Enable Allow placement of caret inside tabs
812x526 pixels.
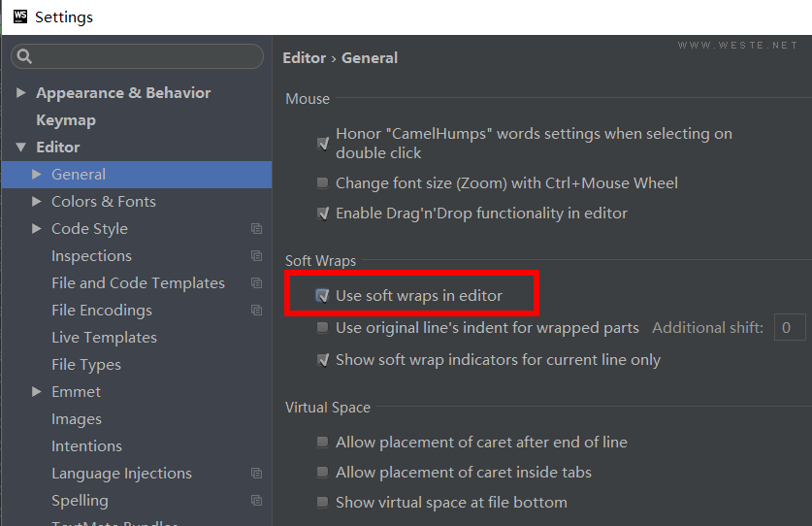point(323,473)
